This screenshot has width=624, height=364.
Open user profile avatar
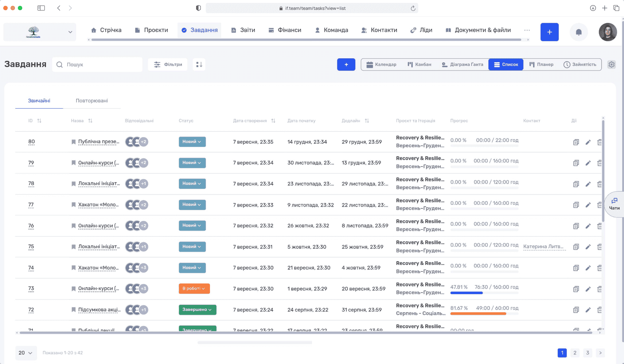pyautogui.click(x=608, y=32)
